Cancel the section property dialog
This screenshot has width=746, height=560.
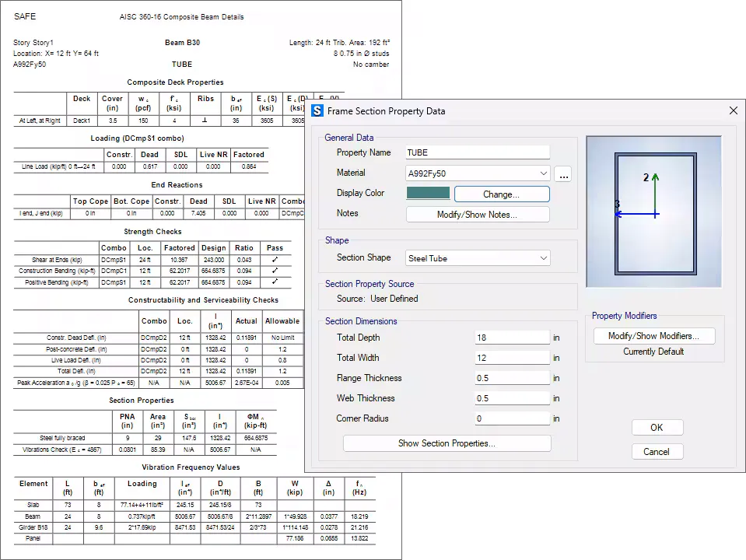657,452
